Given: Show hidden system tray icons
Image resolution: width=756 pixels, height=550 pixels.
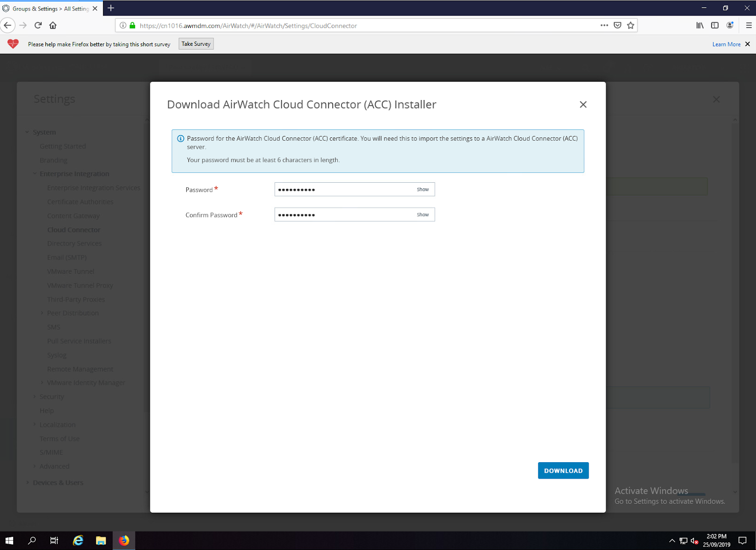Looking at the screenshot, I should (672, 541).
